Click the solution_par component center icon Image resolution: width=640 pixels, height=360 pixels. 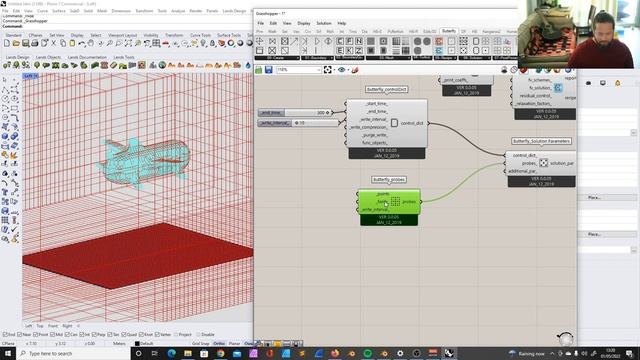point(543,163)
